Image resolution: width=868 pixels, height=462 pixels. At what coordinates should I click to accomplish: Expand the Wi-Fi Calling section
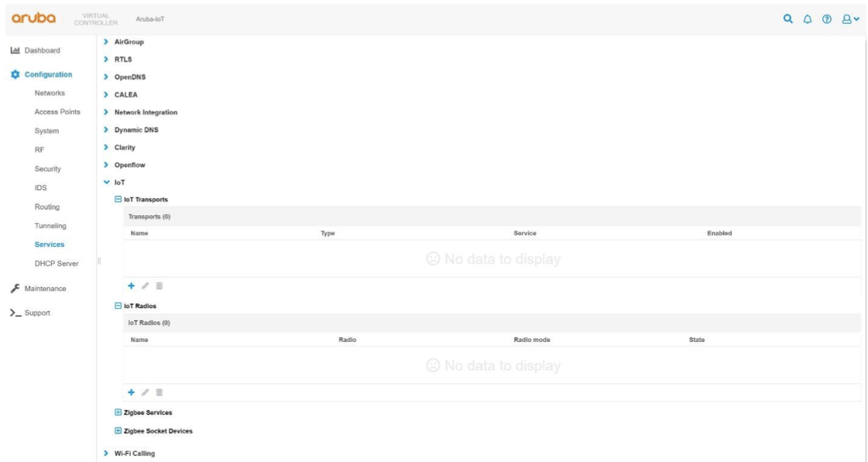(x=107, y=453)
